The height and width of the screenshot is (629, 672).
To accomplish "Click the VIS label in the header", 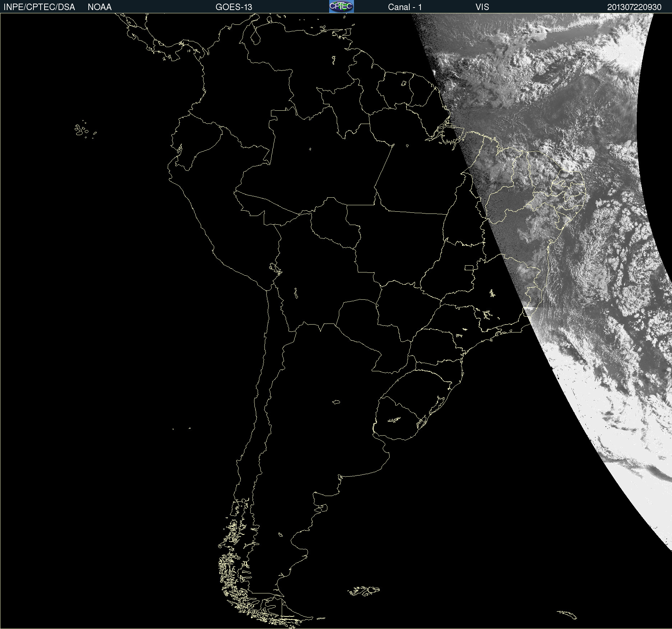I will click(x=482, y=7).
